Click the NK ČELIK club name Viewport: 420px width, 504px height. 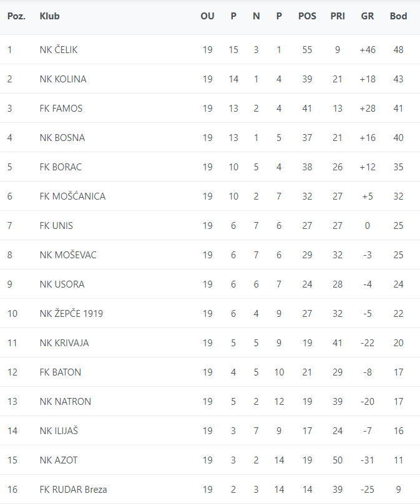tap(59, 50)
